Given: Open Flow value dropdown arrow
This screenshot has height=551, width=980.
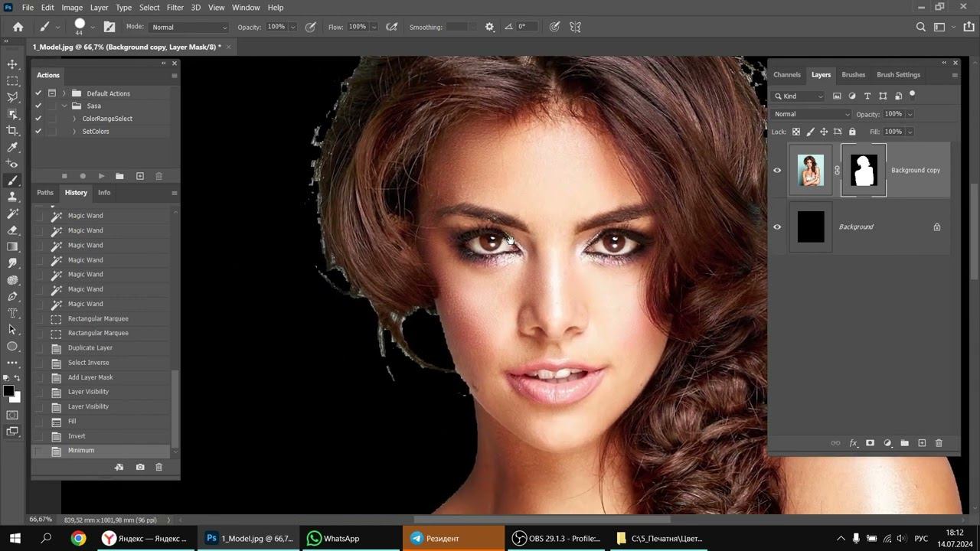Looking at the screenshot, I should 374,27.
